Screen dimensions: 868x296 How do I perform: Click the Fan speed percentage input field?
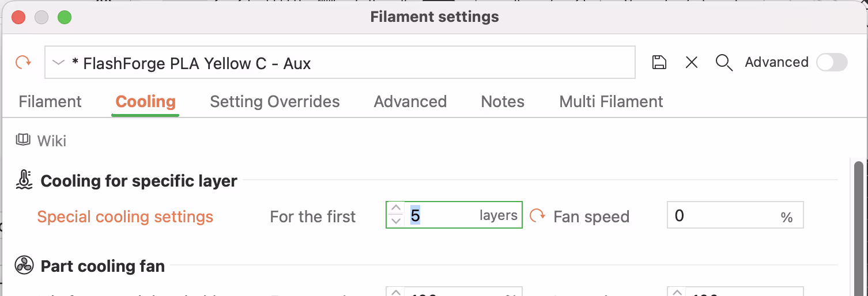[726, 216]
